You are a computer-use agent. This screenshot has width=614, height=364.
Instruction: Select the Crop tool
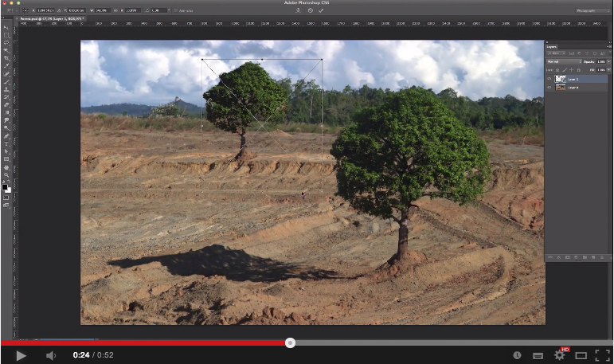click(6, 58)
